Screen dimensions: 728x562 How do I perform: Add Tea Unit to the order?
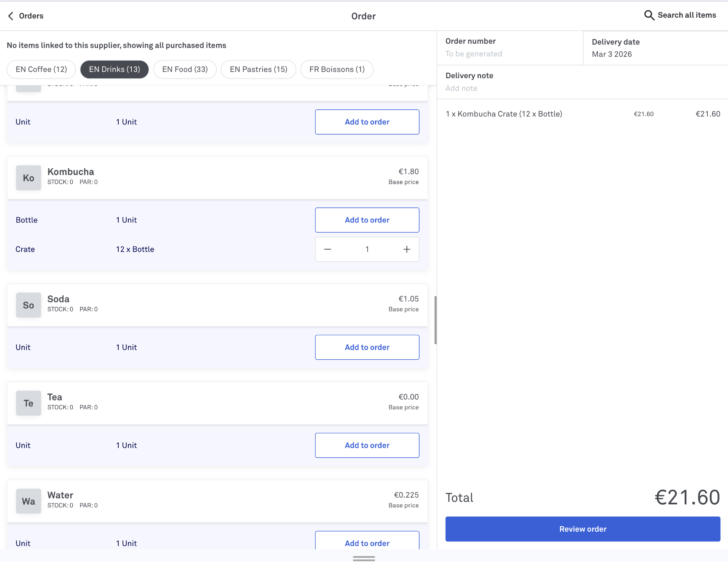pos(367,445)
